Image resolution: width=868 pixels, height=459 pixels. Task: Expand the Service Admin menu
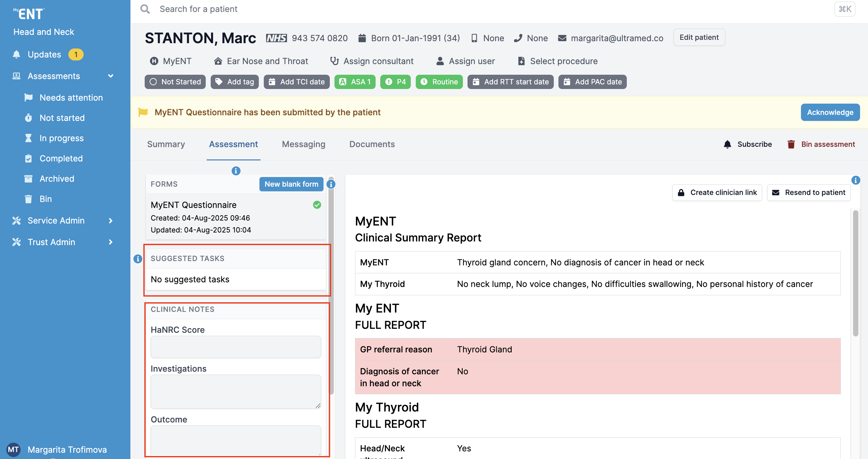tap(110, 221)
